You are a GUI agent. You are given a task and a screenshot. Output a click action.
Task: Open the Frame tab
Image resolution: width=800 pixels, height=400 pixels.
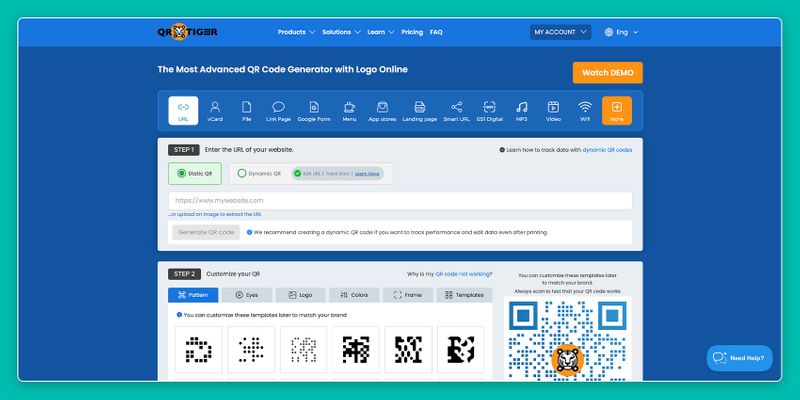click(408, 295)
